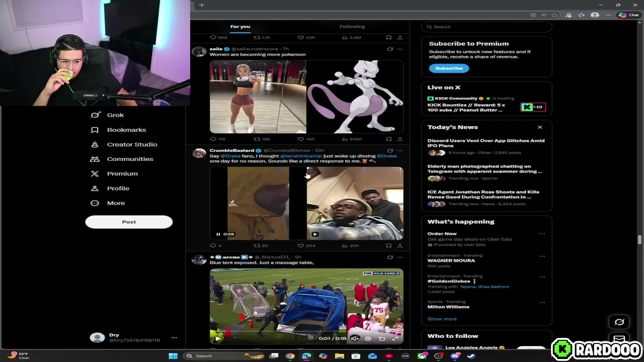Ask Grok about CrumbleBastard's post
The height and width of the screenshot is (362, 644).
tap(390, 150)
